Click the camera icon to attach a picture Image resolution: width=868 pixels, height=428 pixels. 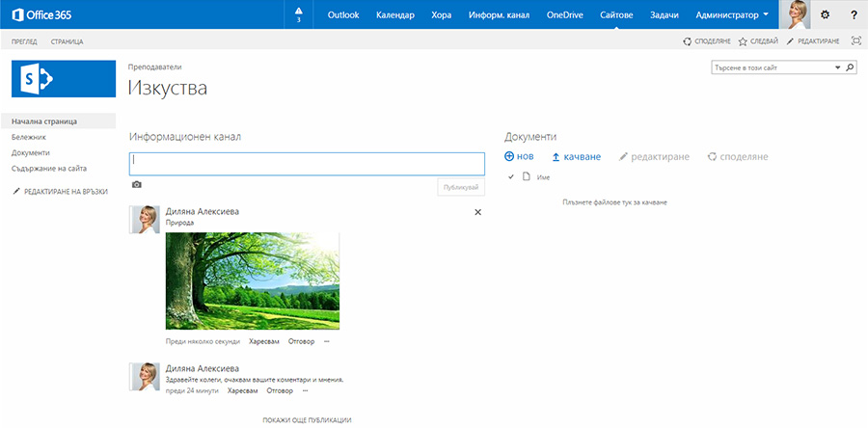click(x=137, y=185)
